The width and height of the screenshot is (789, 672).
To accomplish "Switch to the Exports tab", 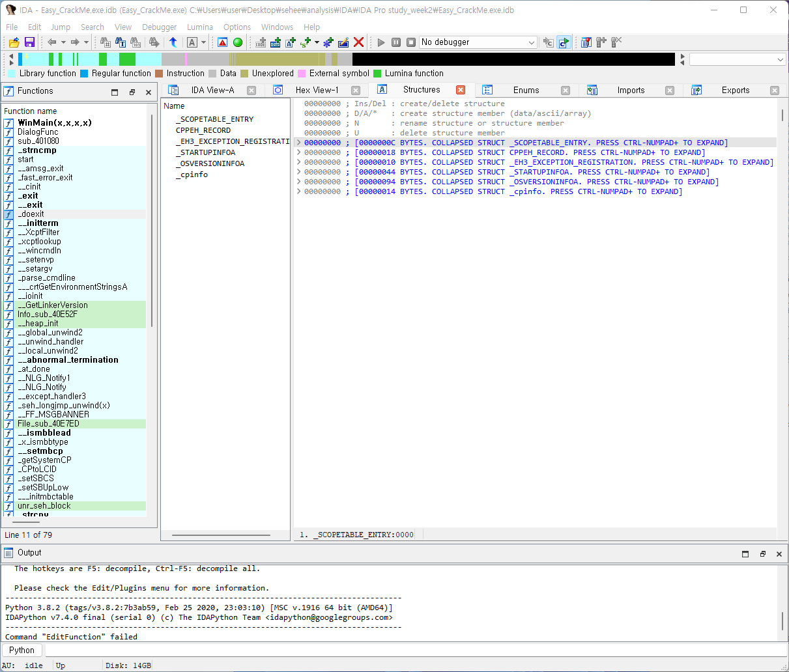I will [735, 90].
